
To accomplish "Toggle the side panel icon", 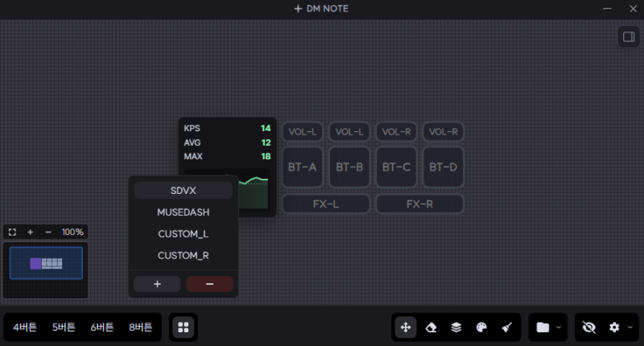I will click(x=629, y=37).
